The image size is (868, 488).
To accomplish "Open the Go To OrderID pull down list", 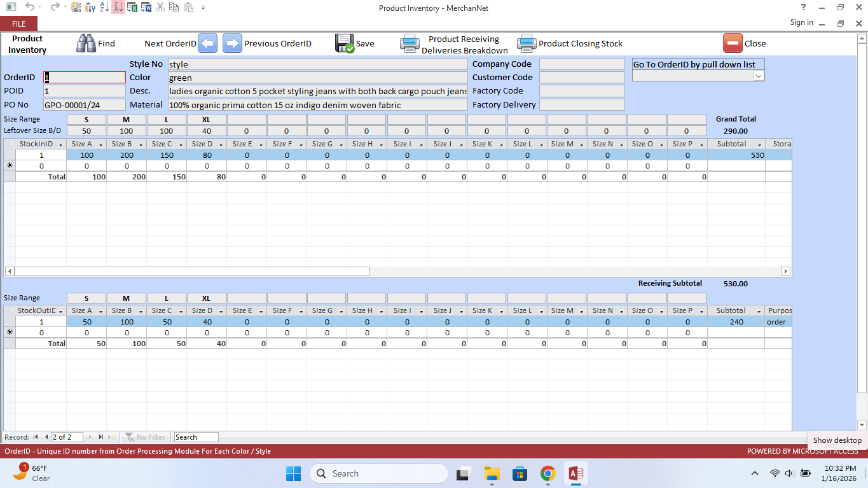I will click(x=759, y=75).
